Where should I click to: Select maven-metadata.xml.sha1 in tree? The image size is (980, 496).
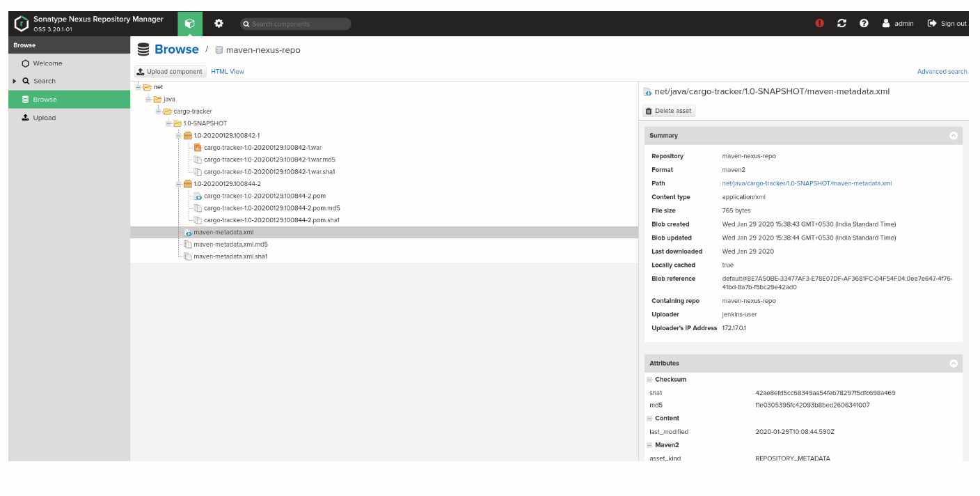click(230, 256)
